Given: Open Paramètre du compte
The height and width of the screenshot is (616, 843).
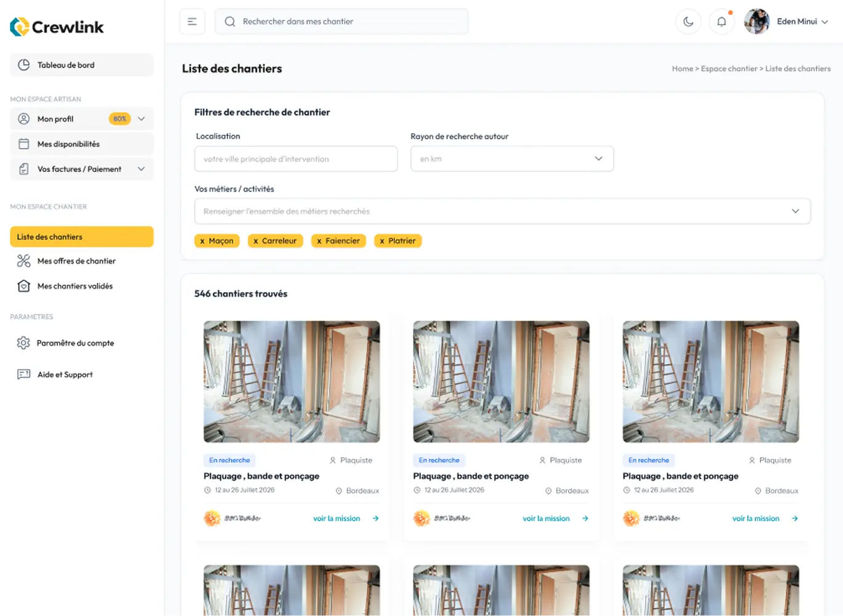Looking at the screenshot, I should point(75,343).
